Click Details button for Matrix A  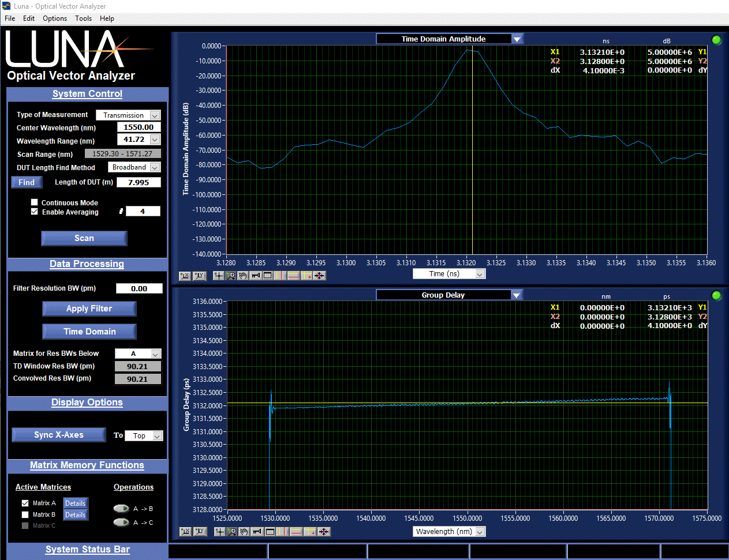tap(76, 503)
